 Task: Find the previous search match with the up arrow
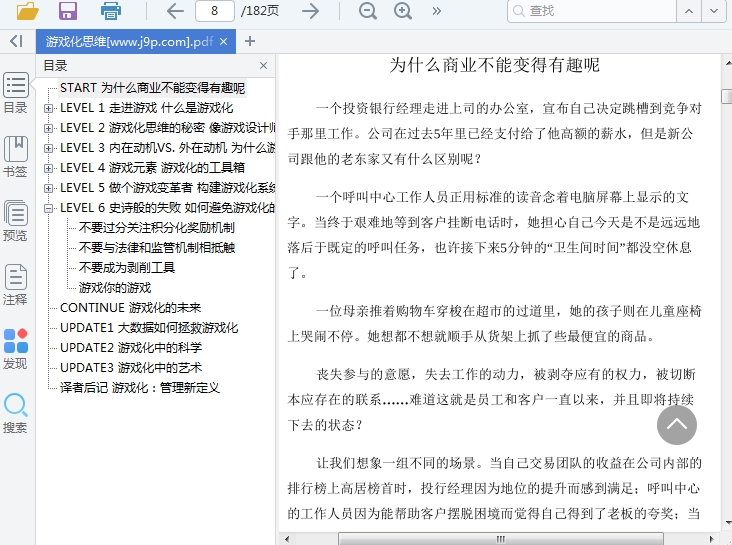[689, 11]
